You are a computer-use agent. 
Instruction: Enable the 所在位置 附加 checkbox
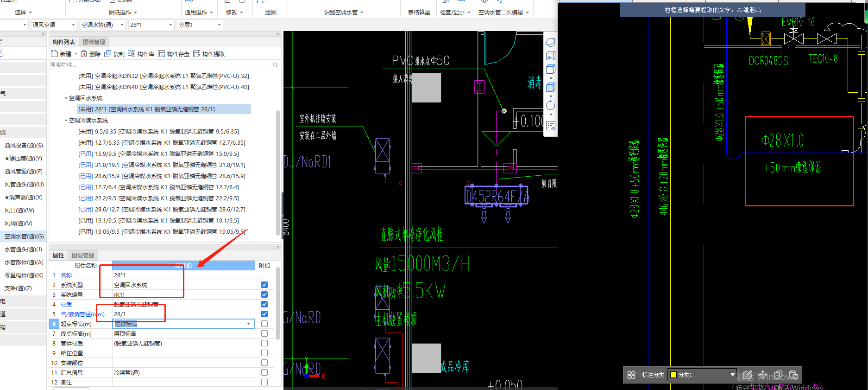(264, 353)
